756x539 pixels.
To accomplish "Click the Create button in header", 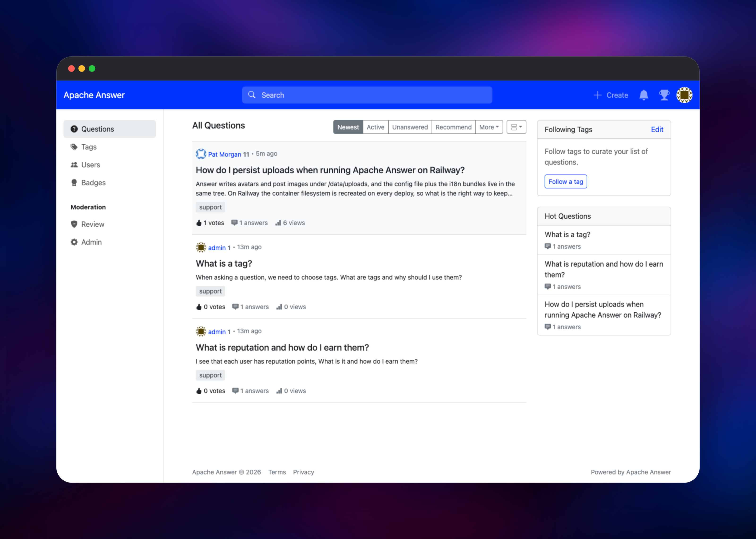I will point(611,95).
